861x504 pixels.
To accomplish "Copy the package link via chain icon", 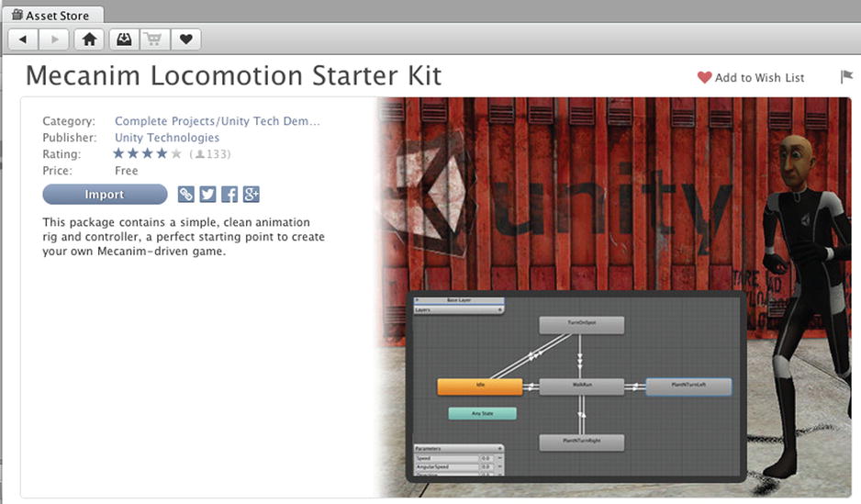I will coord(185,195).
